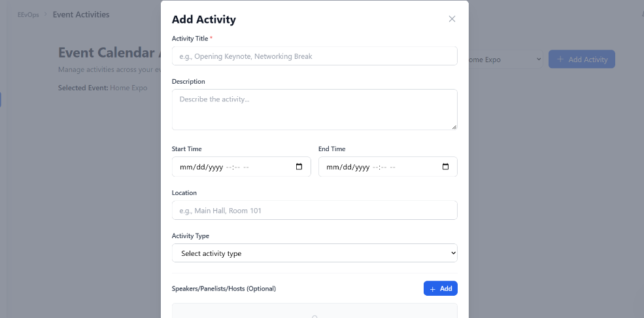644x318 pixels.
Task: Select Event Activities breadcrumb item
Action: tap(81, 14)
